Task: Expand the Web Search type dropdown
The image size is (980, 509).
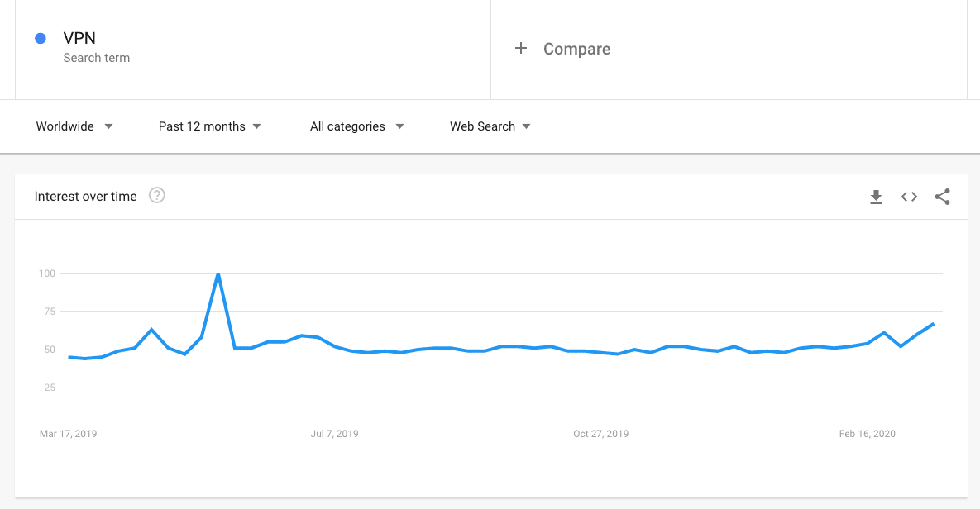Action: point(490,126)
